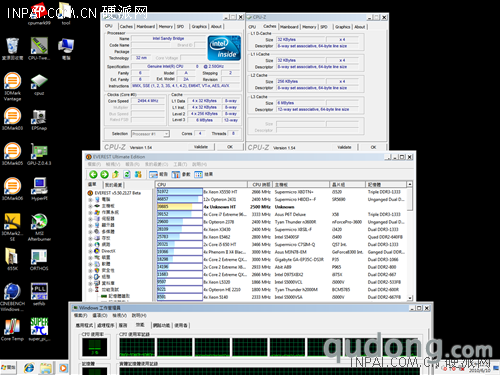Expand the DirectX node in EVEREST tree

pyautogui.click(x=90, y=251)
